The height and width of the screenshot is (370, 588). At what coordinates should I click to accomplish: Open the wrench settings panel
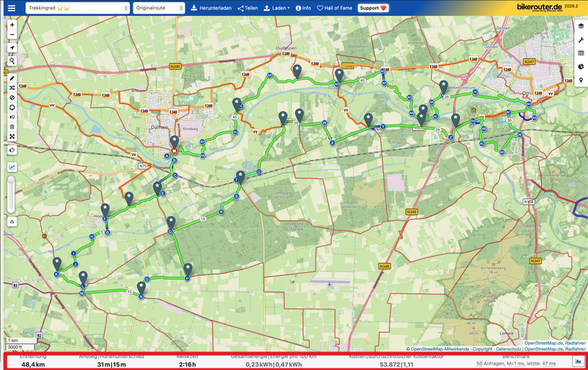coord(581,40)
